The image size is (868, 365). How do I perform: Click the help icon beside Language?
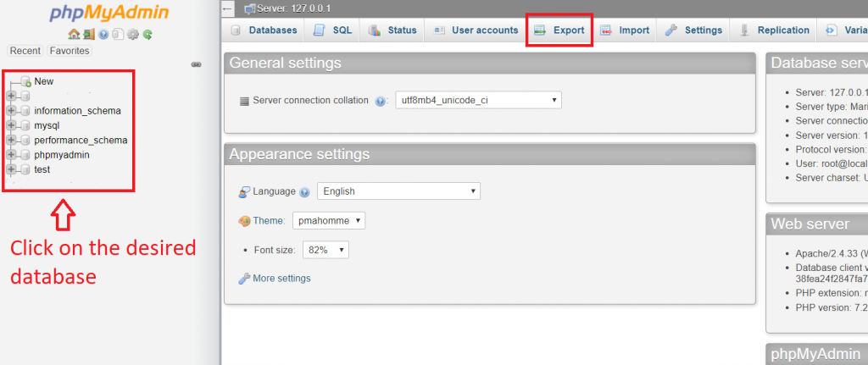pos(304,192)
